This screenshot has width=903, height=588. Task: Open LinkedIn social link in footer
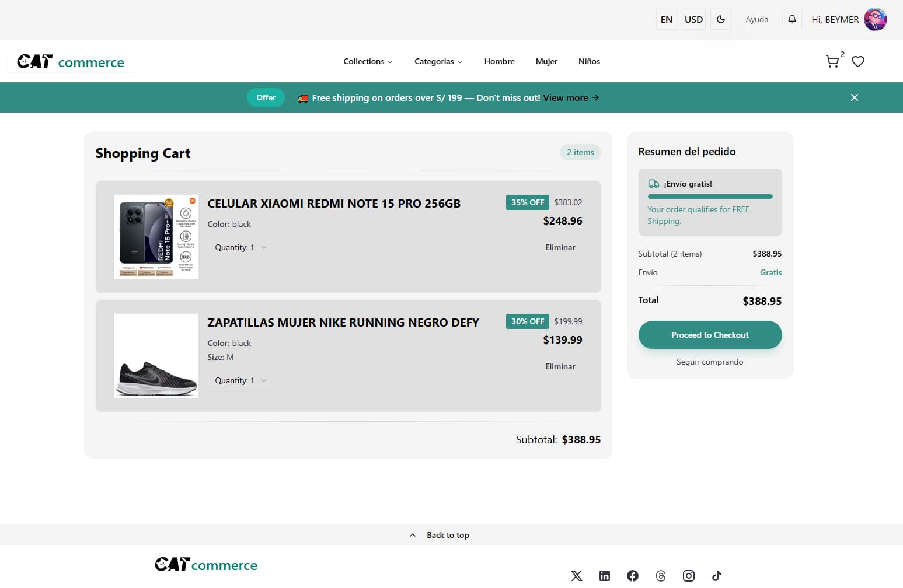click(x=605, y=576)
